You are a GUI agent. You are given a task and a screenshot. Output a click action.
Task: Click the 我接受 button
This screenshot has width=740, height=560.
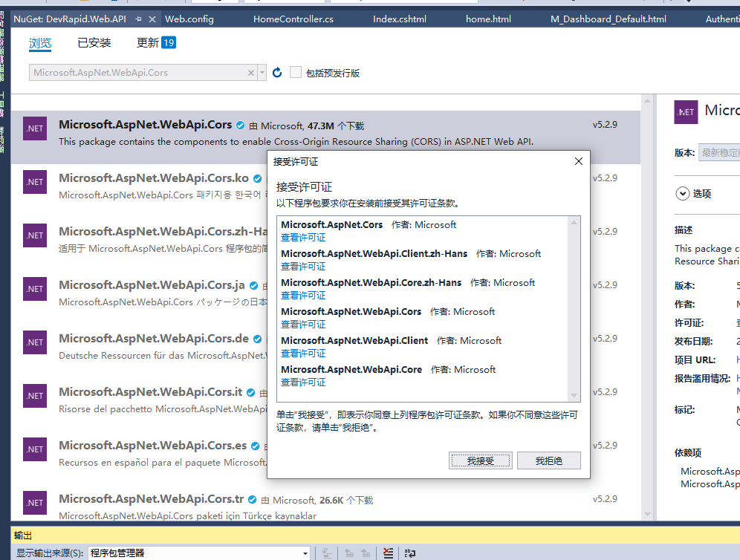[x=481, y=460]
